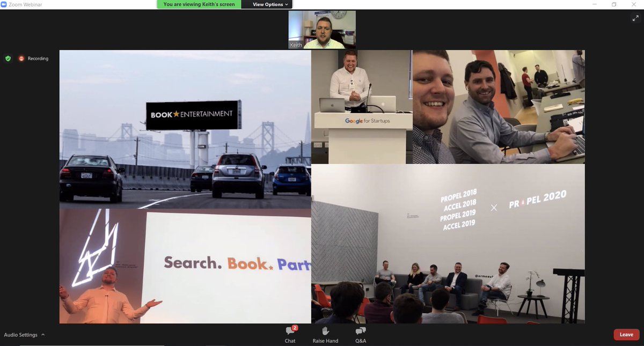The width and height of the screenshot is (644, 346).
Task: Enter full screen mode
Action: click(x=635, y=18)
